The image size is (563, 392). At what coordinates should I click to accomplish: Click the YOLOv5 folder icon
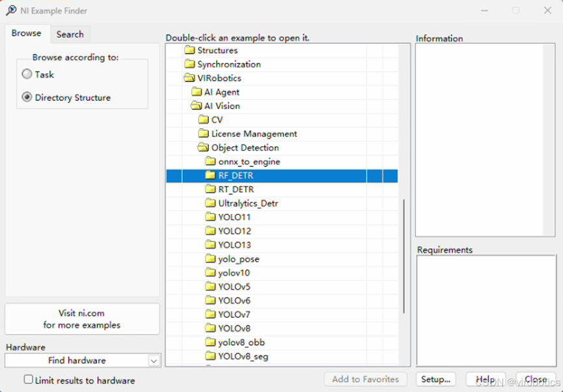pos(210,287)
